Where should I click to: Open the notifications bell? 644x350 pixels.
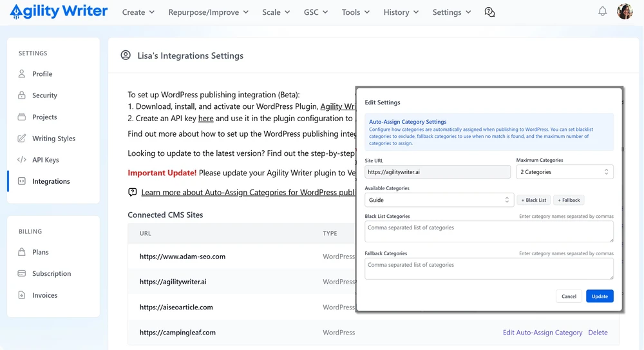[603, 12]
